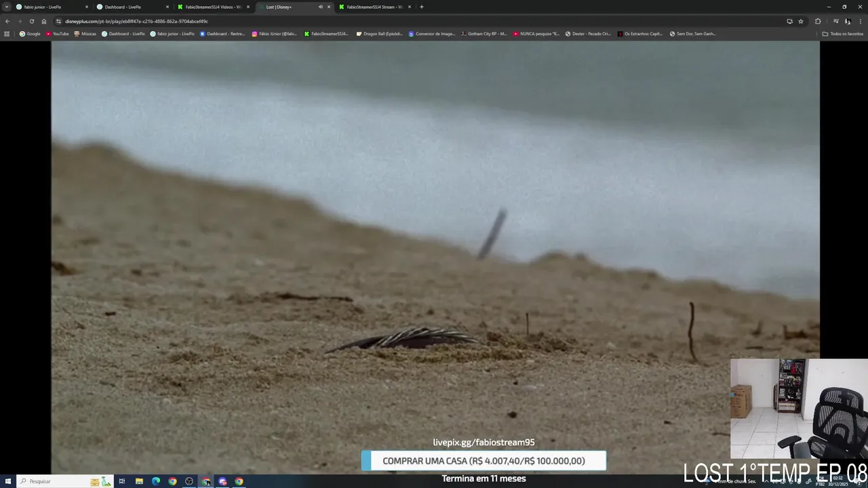Open the YouTube bookmark
Screen dimensions: 868x488
pyautogui.click(x=58, y=34)
